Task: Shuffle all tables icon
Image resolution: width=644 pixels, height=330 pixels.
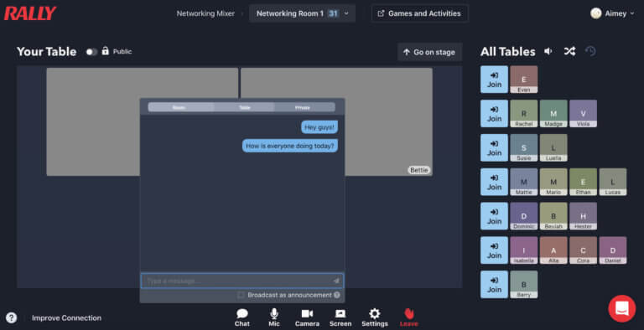Action: click(x=569, y=51)
